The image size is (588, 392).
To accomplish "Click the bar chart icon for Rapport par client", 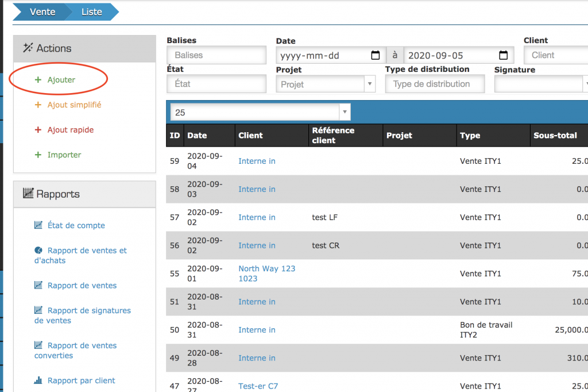I will point(38,381).
